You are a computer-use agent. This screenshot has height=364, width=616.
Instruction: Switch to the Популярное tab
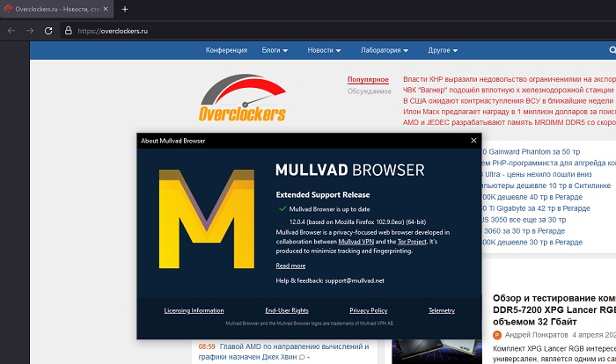click(x=368, y=80)
